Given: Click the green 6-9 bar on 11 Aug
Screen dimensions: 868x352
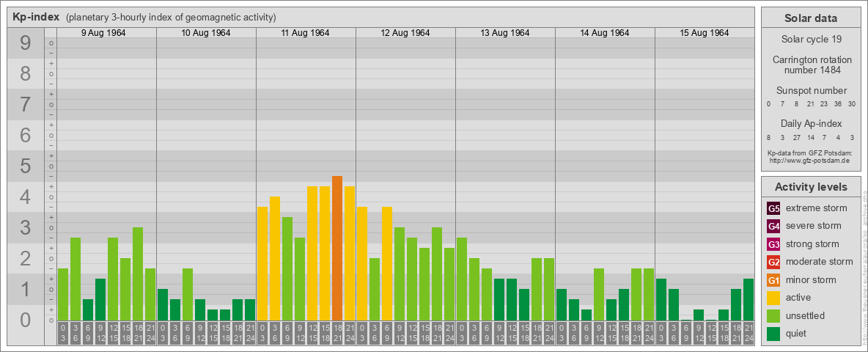Looking at the screenshot, I should click(x=287, y=268).
